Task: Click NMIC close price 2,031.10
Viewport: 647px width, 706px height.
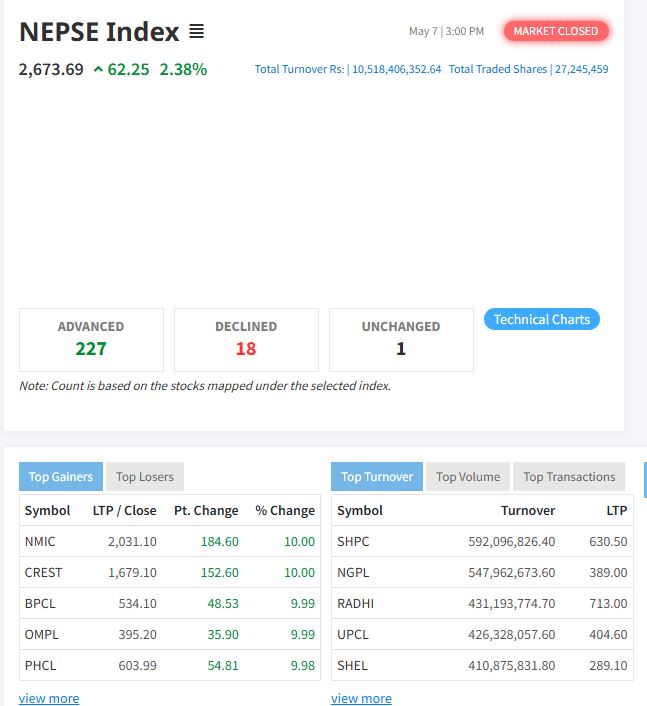Action: (x=132, y=541)
